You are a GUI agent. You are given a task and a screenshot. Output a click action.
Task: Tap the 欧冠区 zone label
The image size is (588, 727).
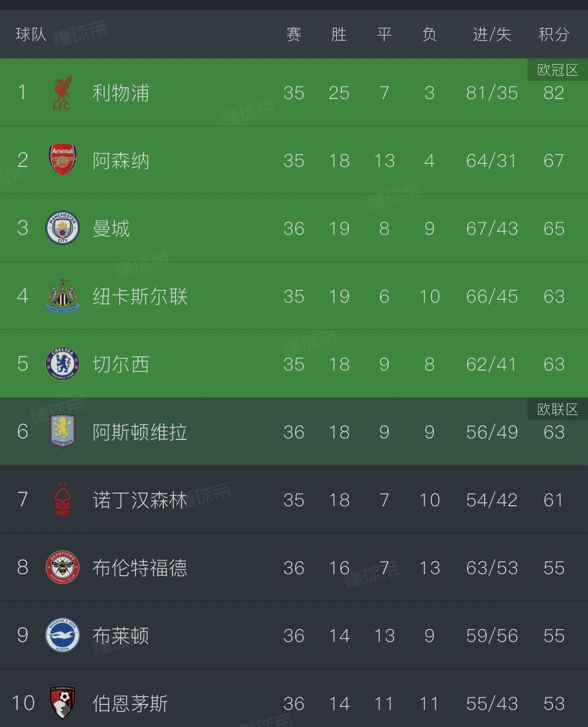pyautogui.click(x=558, y=70)
